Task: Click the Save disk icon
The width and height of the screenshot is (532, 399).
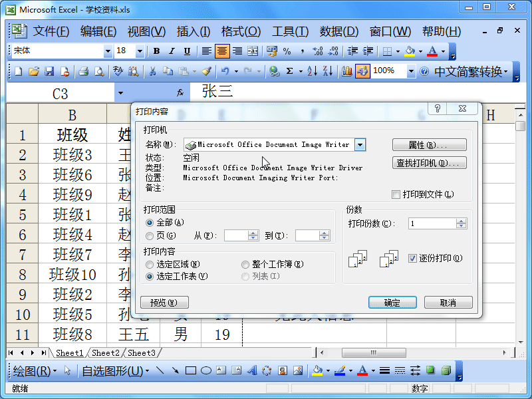Action: coord(49,71)
